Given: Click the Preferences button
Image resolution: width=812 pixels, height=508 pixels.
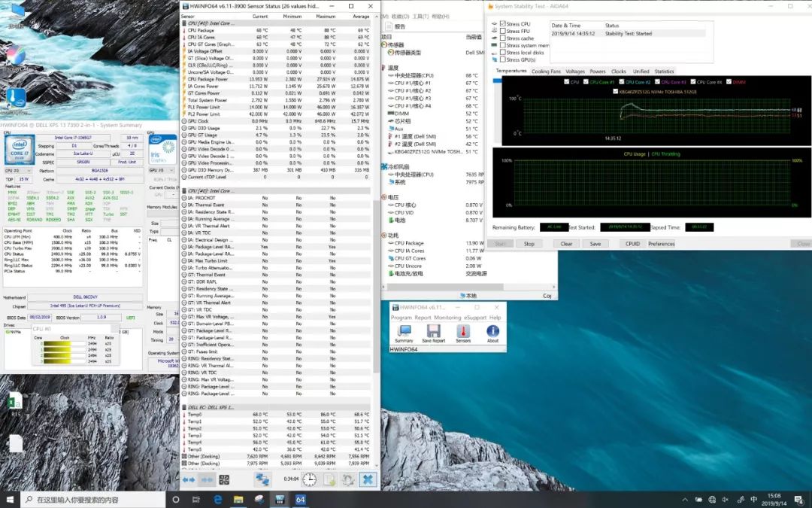Looking at the screenshot, I should click(x=661, y=244).
